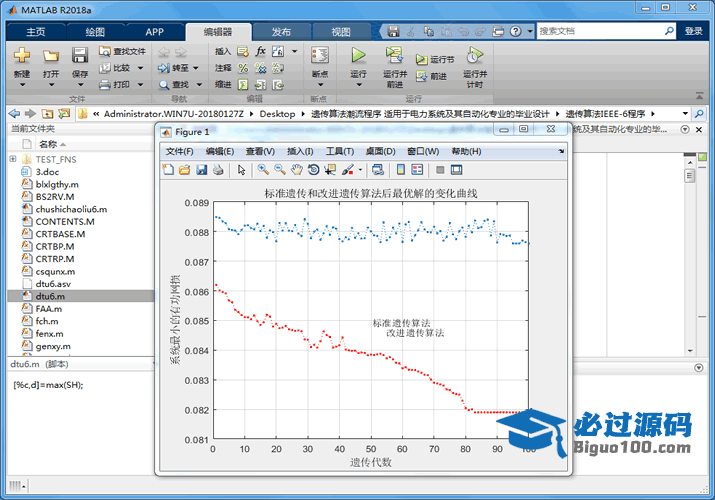Toggle the Edit Plot arrow tool
Screen dimensions: 715x500
(x=241, y=170)
